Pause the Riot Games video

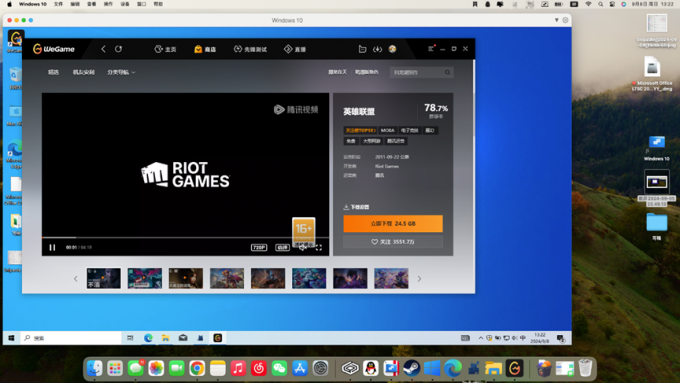click(x=52, y=248)
